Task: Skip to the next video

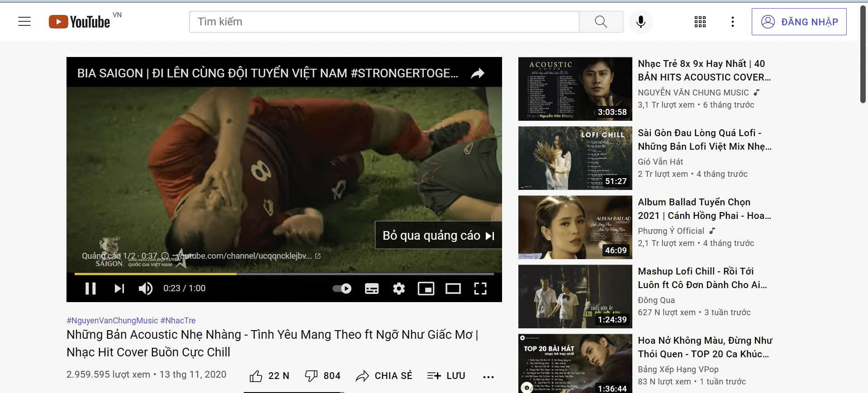Action: [x=119, y=289]
